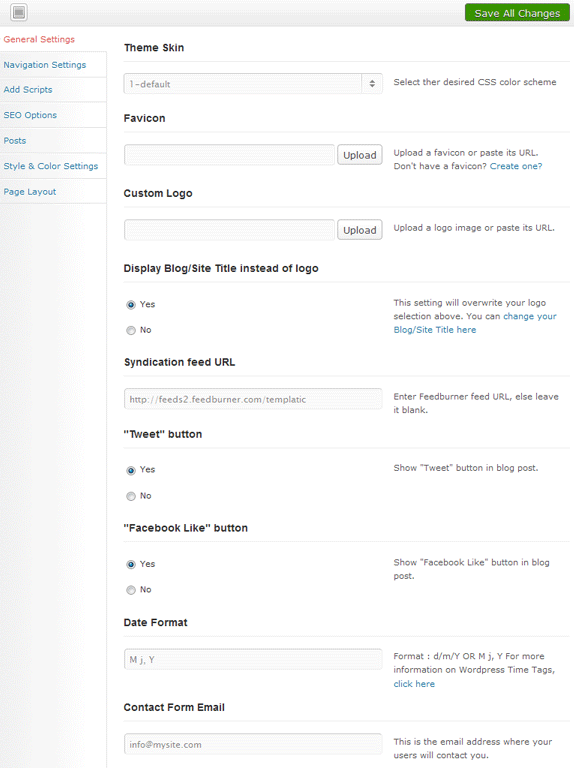Click the Custom Logo Upload button
The height and width of the screenshot is (768, 574).
click(x=359, y=230)
